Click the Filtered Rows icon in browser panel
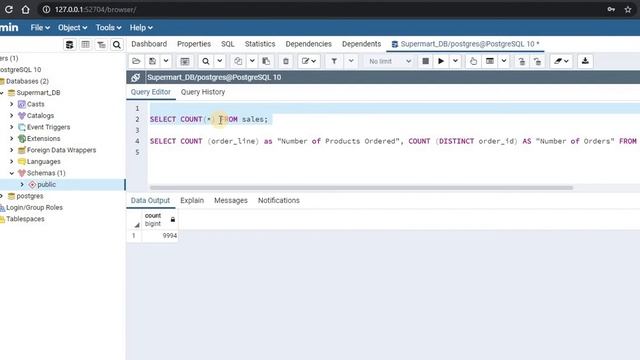Screen dimensions: 640x360 click(x=101, y=44)
